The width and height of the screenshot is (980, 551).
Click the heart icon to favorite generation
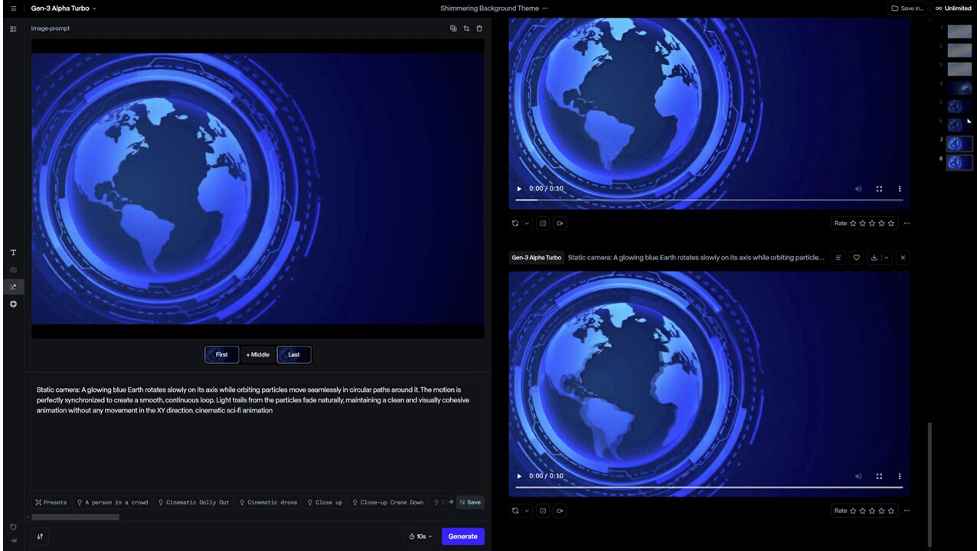(x=857, y=258)
